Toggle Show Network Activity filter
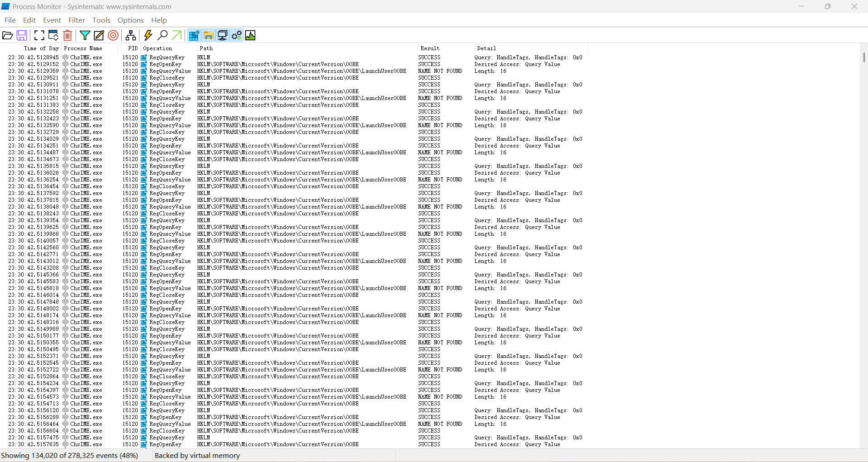The image size is (868, 462). pyautogui.click(x=222, y=35)
